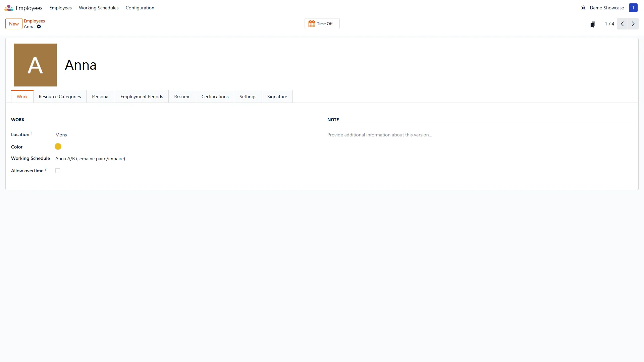
Task: Click the 1 / 4 pager counter
Action: pos(609,24)
